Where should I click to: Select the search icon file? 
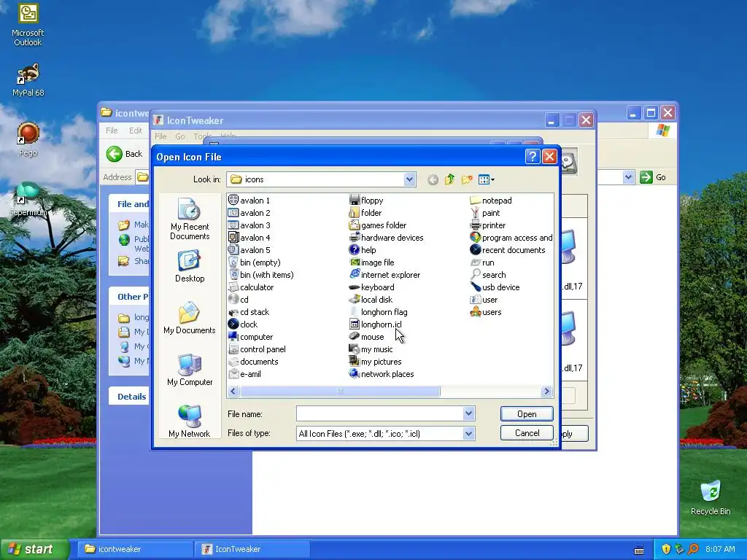point(488,275)
